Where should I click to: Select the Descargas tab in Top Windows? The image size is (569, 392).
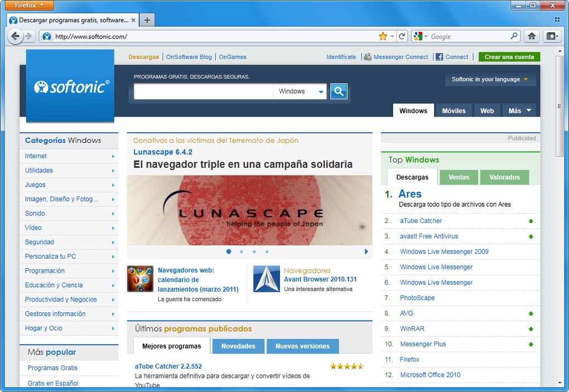pos(412,177)
